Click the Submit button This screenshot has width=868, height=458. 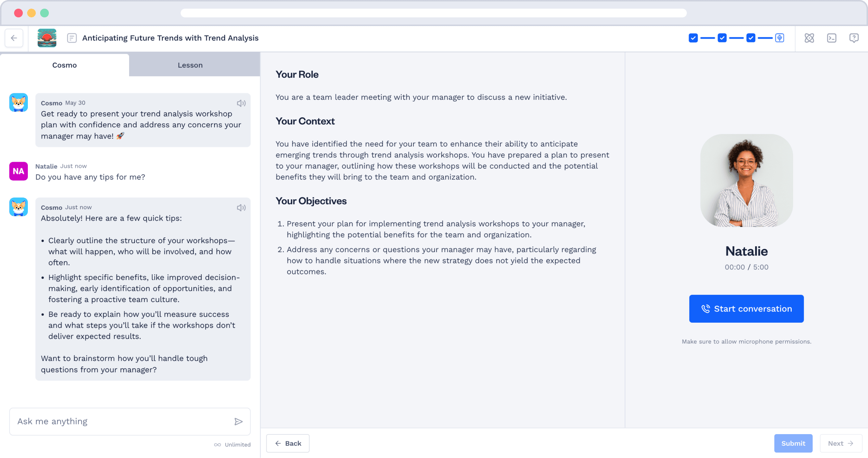click(793, 443)
